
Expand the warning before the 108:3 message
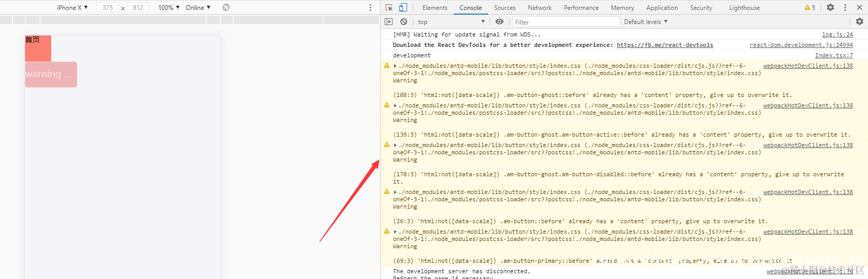click(395, 66)
